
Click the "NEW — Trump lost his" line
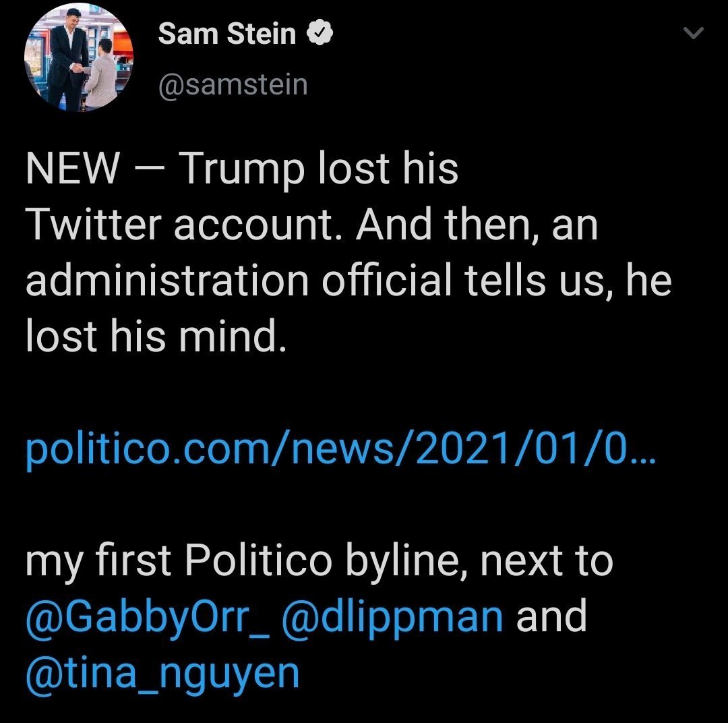[x=242, y=169]
